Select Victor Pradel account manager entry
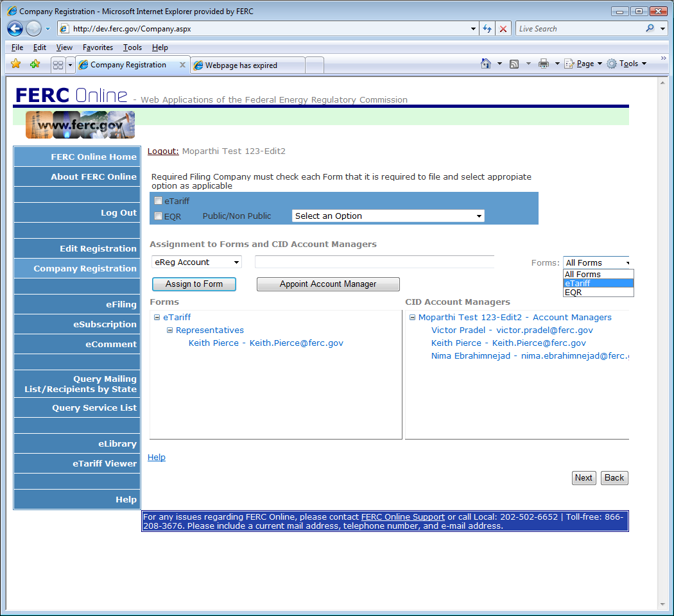The image size is (674, 616). 512,330
